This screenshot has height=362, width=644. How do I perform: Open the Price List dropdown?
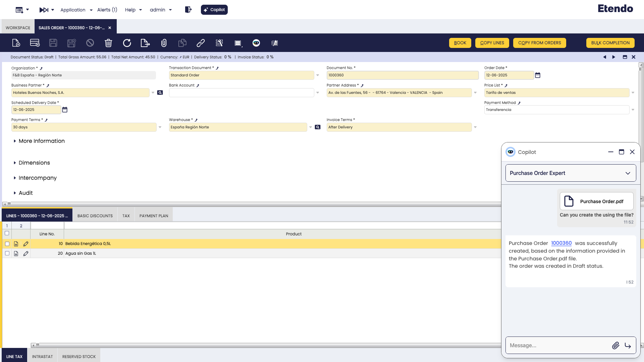point(633,93)
